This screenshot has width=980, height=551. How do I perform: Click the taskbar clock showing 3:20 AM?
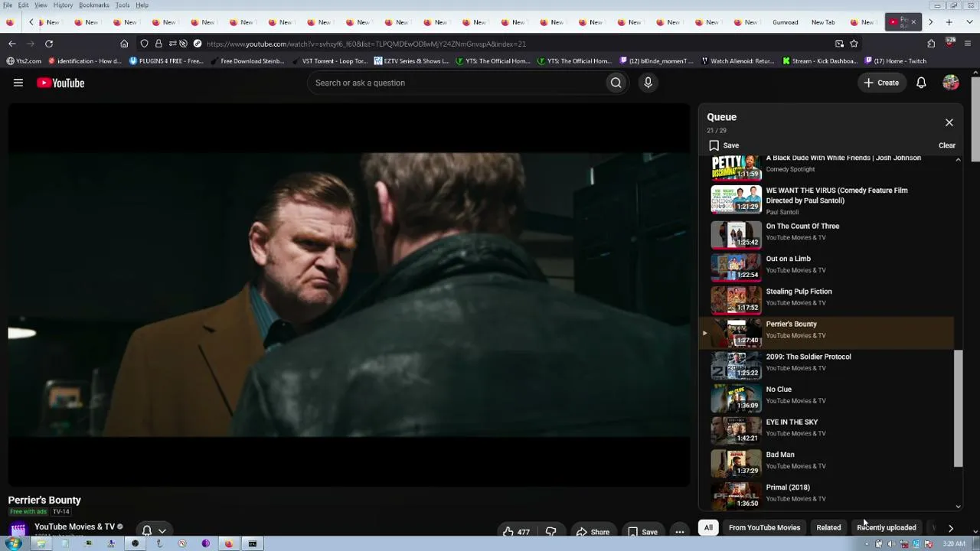click(x=954, y=544)
